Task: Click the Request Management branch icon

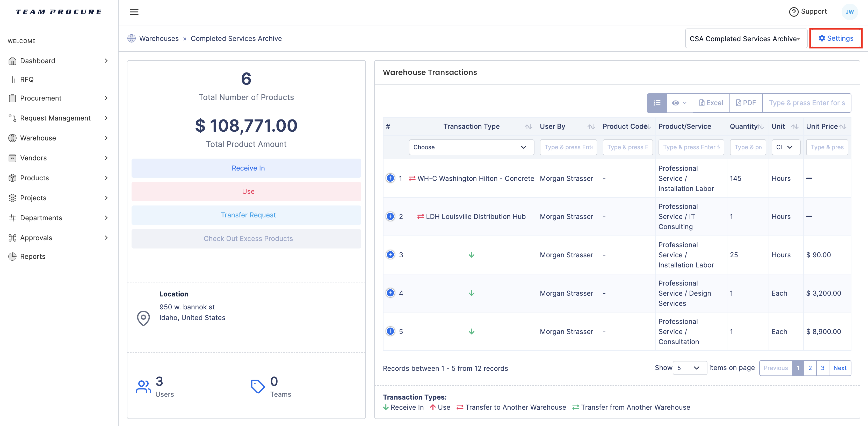Action: 12,118
